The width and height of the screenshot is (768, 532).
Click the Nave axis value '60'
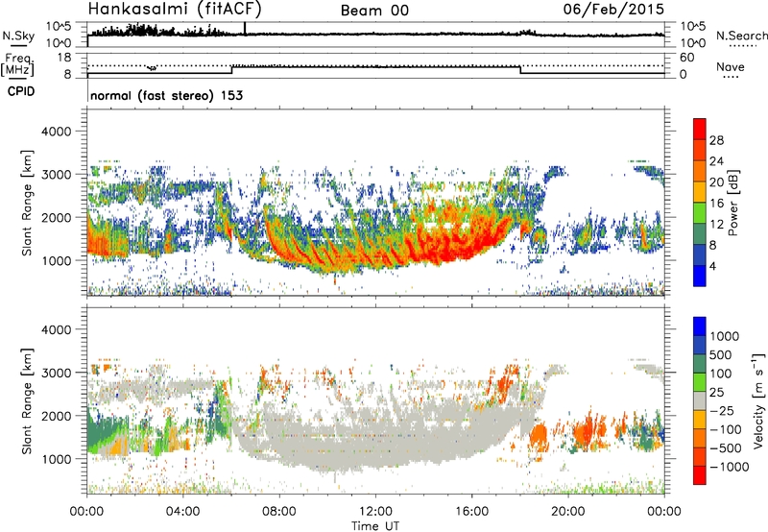(687, 58)
